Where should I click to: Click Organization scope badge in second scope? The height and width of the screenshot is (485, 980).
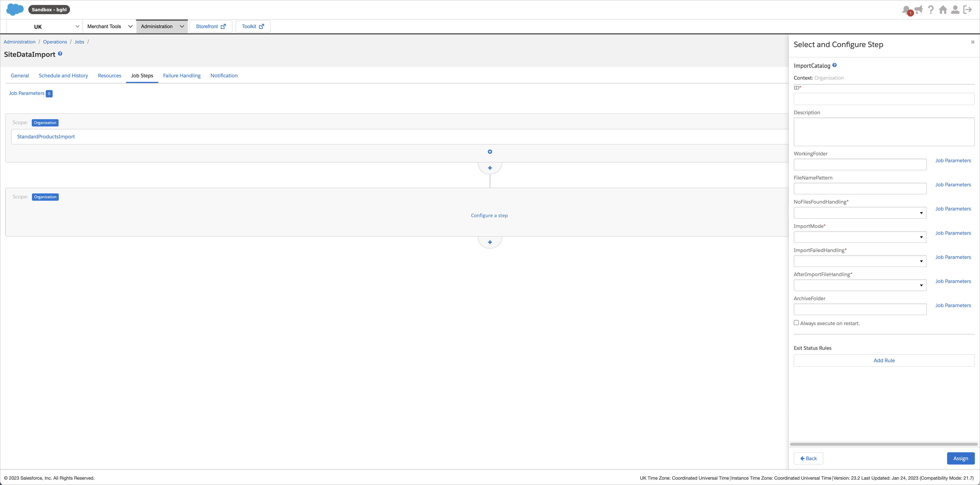(x=45, y=197)
